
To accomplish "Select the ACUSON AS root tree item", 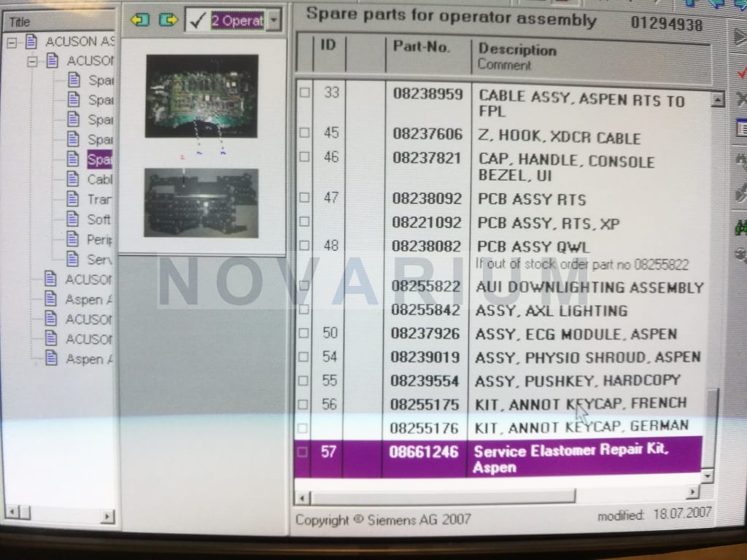I will coord(80,42).
